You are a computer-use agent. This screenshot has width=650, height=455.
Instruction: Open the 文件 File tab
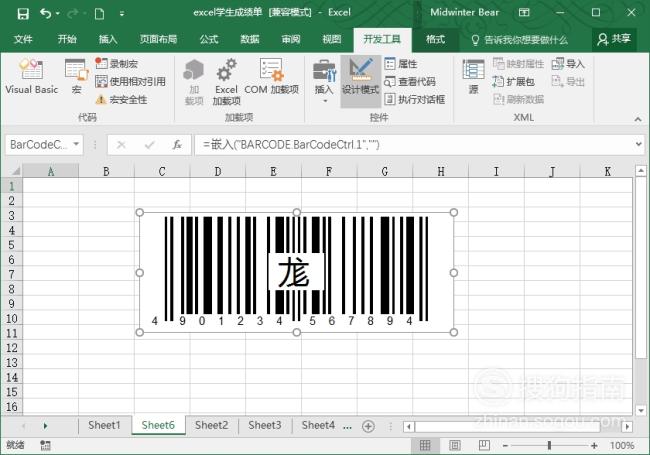pyautogui.click(x=23, y=39)
